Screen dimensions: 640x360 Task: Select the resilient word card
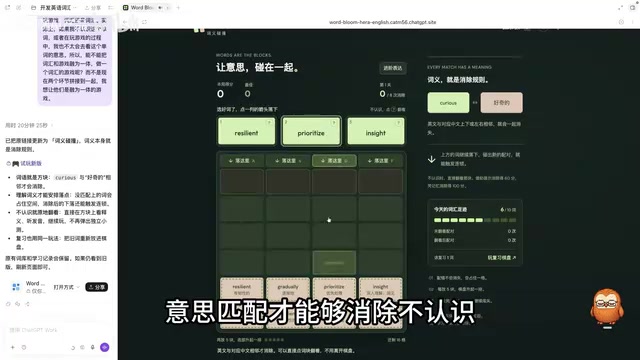click(x=247, y=131)
